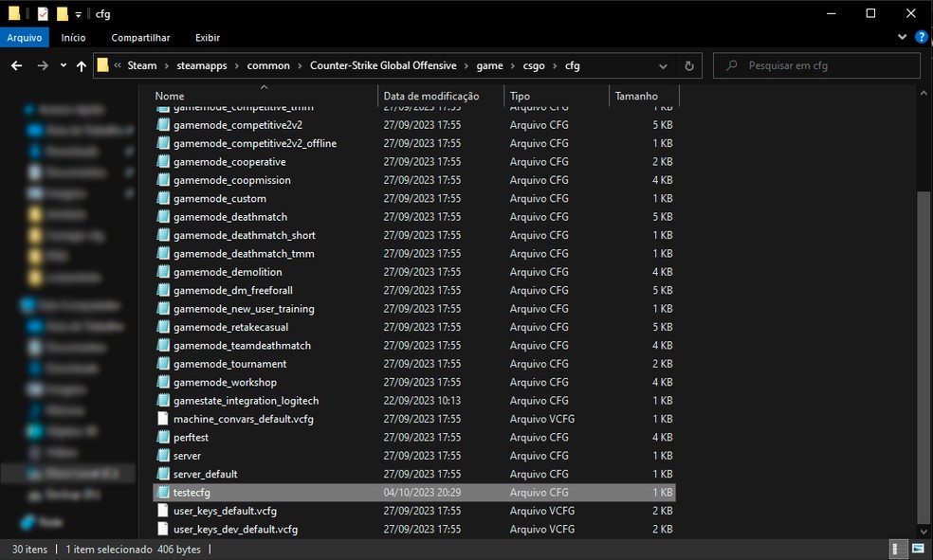Click the file list vertical scrollbar
The width and height of the screenshot is (933, 560).
click(924, 355)
